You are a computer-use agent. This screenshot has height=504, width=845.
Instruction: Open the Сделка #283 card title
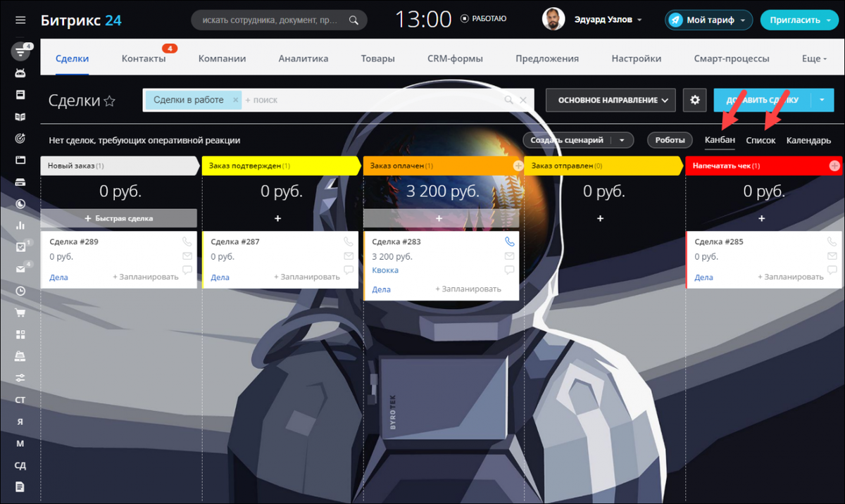coord(396,241)
